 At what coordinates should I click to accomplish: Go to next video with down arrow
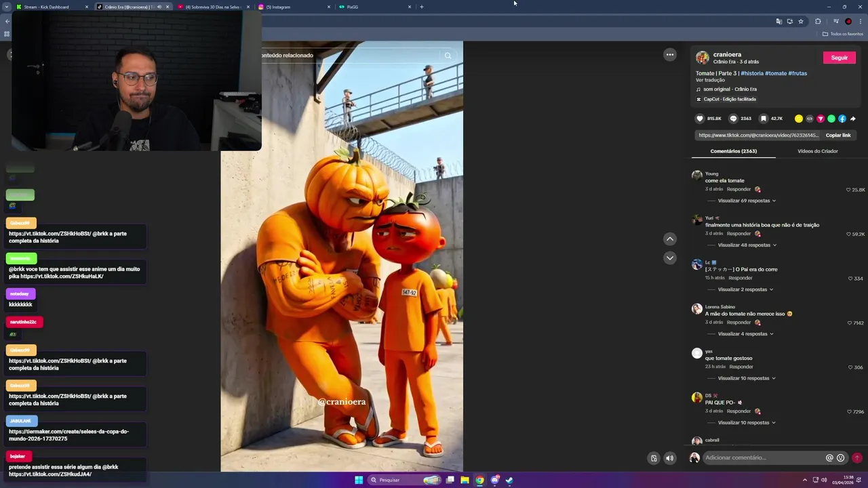coord(670,258)
